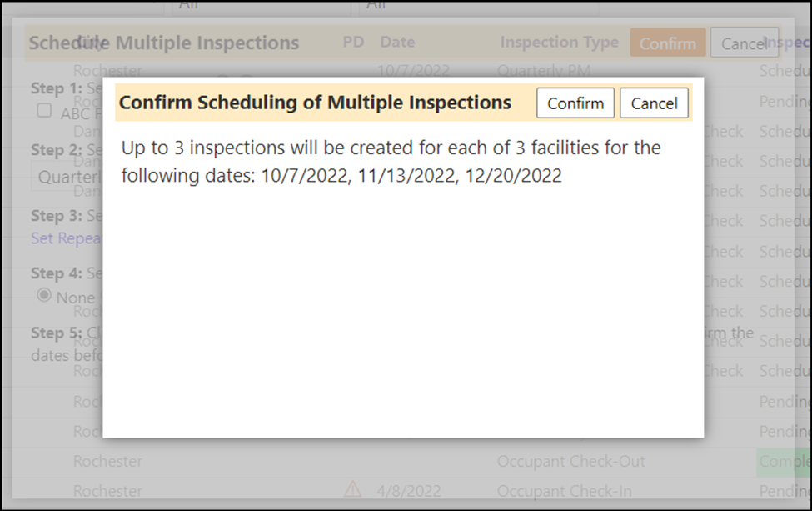This screenshot has height=511, width=812.
Task: Confirm scheduling in the dialog
Action: [x=575, y=103]
